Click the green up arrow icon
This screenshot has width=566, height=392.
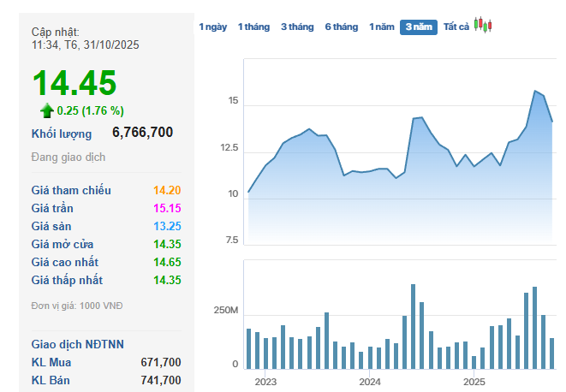coord(47,110)
